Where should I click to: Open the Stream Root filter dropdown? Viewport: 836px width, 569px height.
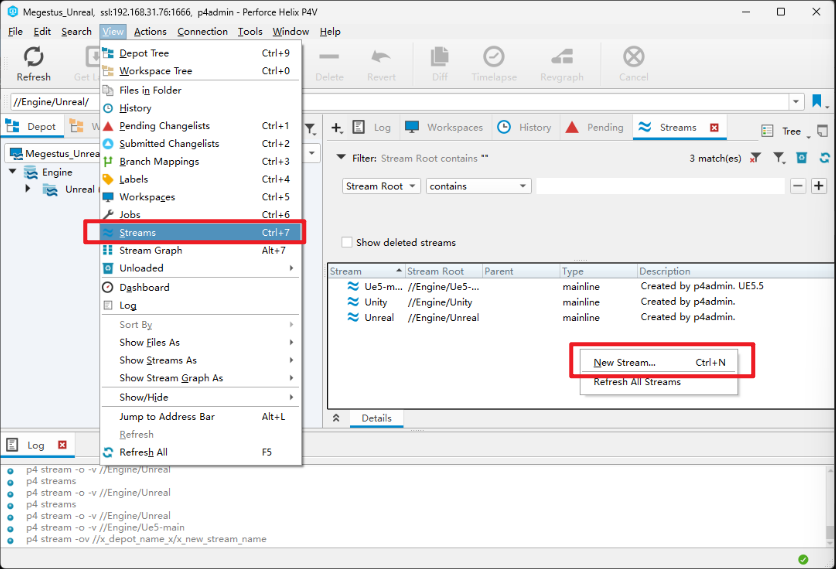pos(381,186)
